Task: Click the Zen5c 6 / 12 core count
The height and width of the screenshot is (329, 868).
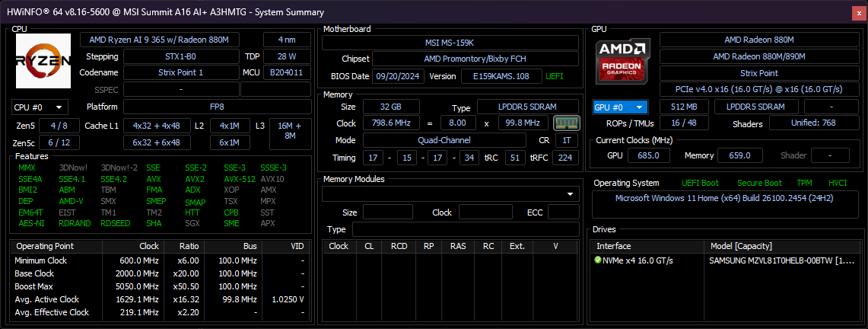Action: click(x=59, y=142)
